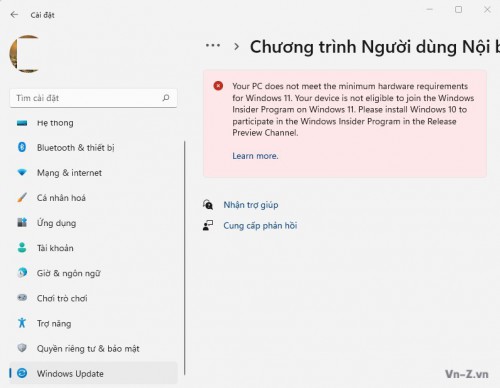Screen dimensions: 500x388
Task: Click the Tài khoản person icon
Action: click(x=22, y=248)
